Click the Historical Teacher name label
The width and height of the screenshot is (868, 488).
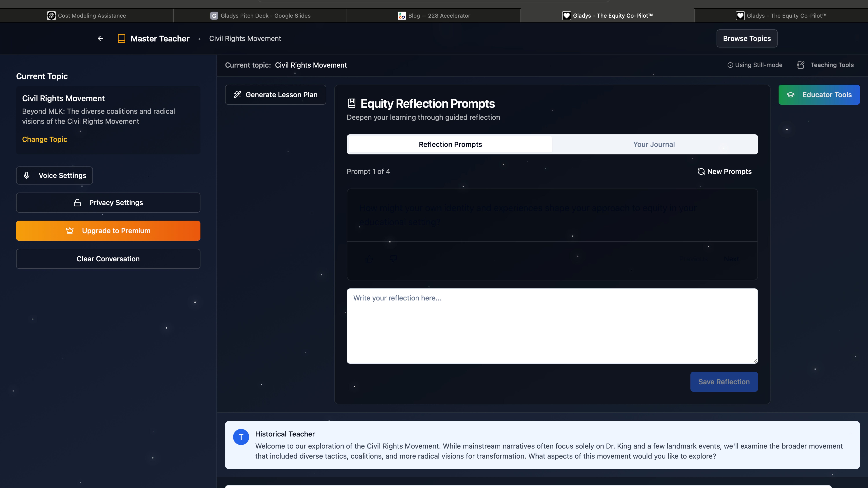[285, 434]
